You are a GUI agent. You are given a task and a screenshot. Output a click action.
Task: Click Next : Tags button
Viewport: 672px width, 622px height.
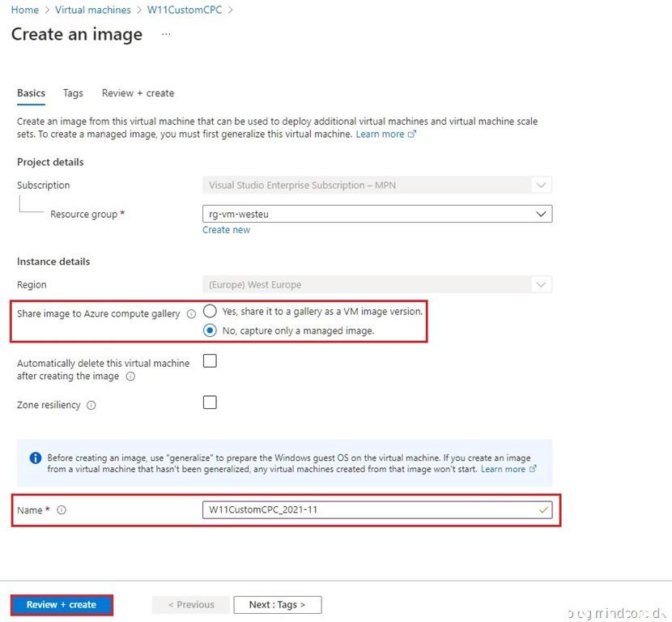tap(278, 604)
